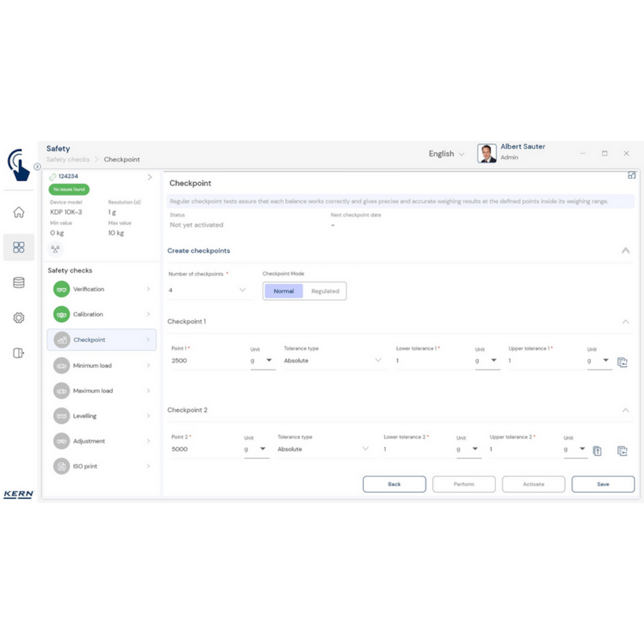Click the Activate button
This screenshot has width=644, height=644.
(x=533, y=484)
